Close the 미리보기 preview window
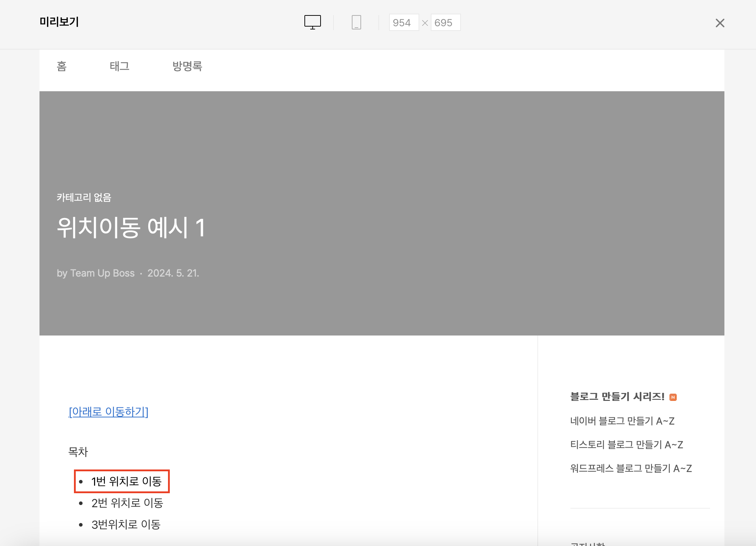The image size is (756, 546). [720, 23]
